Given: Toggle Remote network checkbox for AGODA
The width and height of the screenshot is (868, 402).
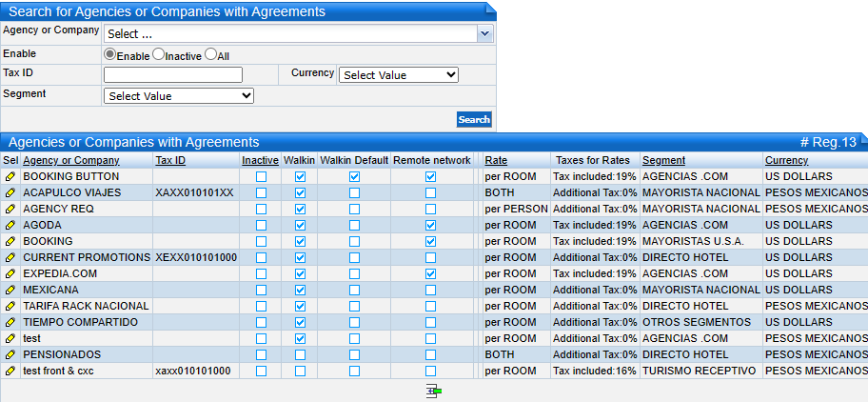Looking at the screenshot, I should [431, 226].
